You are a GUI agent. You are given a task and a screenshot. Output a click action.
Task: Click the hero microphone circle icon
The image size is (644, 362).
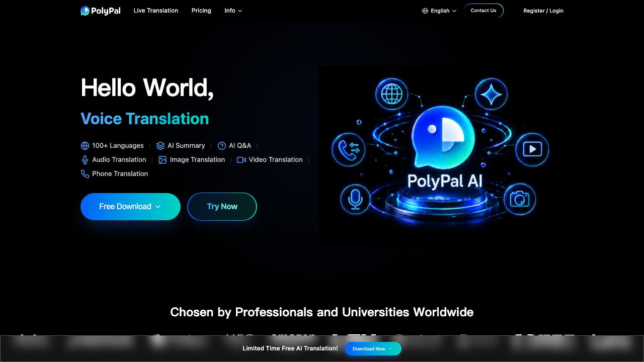356,199
